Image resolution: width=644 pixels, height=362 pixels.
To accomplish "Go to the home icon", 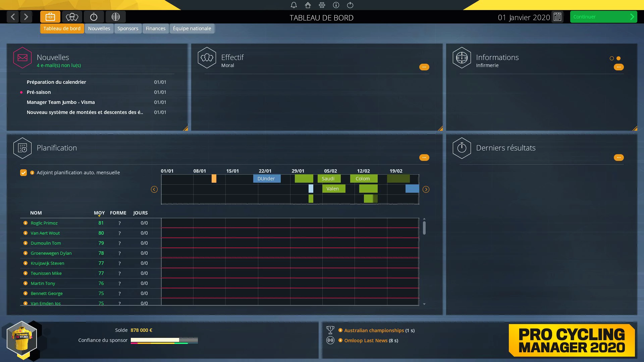I will click(x=308, y=5).
